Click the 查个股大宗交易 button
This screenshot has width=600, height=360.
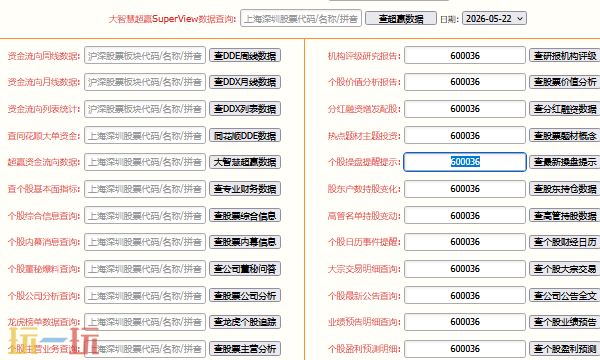(565, 269)
